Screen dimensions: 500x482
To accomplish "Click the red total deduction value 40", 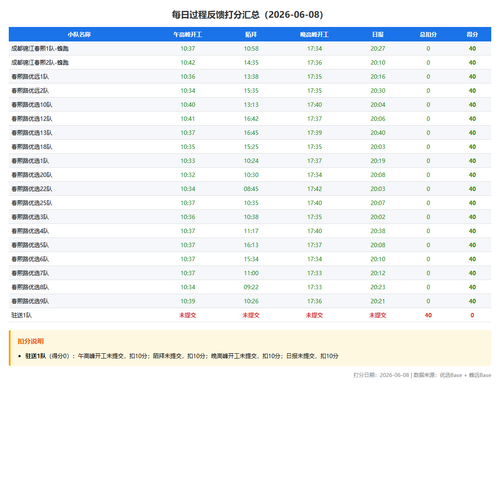I will (428, 315).
